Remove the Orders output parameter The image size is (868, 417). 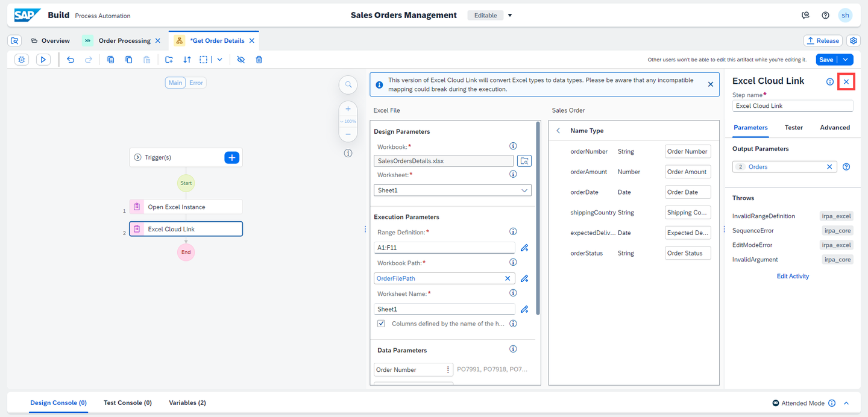point(829,167)
